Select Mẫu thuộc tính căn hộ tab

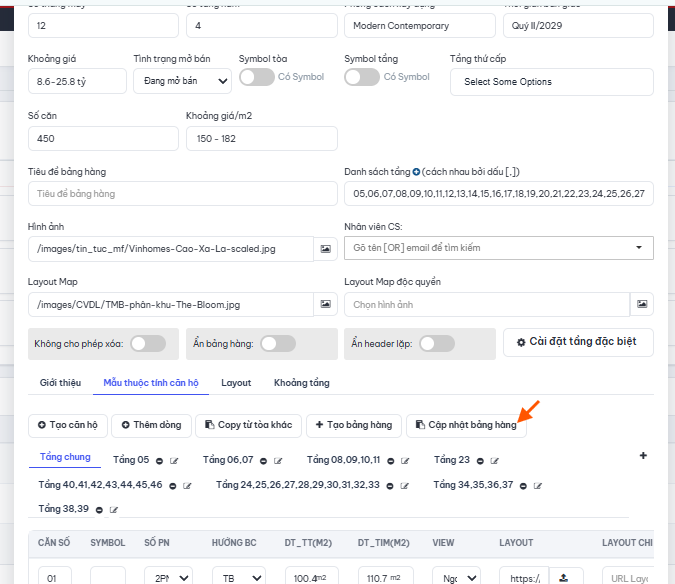tap(151, 383)
